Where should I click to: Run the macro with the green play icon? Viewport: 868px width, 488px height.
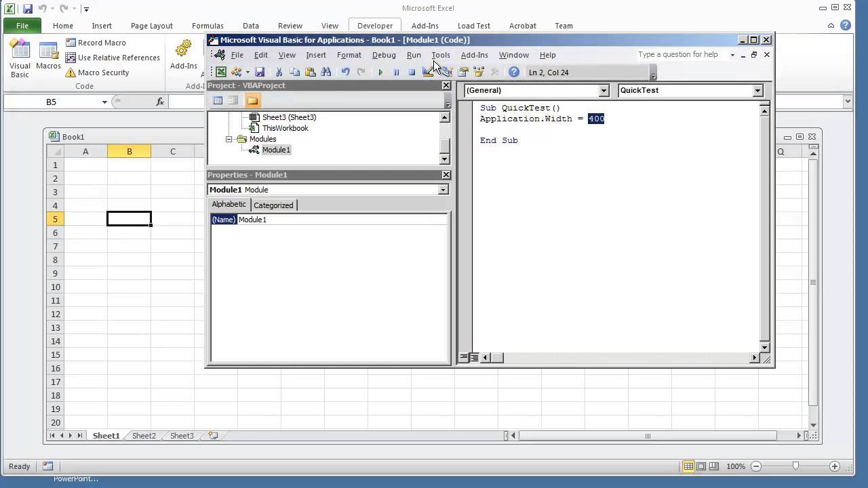click(380, 72)
